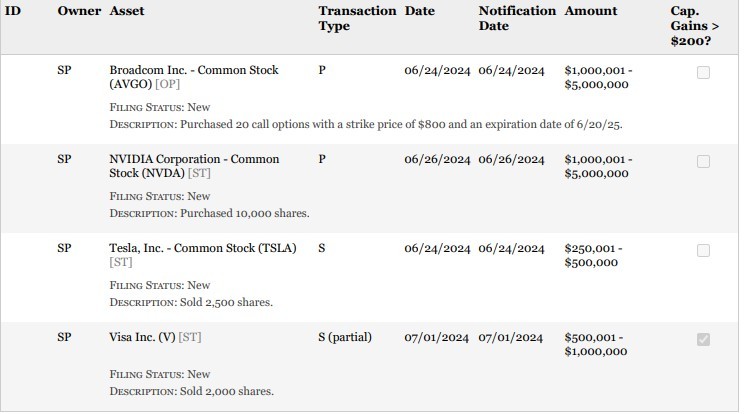
Task: Click the Owner column header
Action: click(x=79, y=11)
